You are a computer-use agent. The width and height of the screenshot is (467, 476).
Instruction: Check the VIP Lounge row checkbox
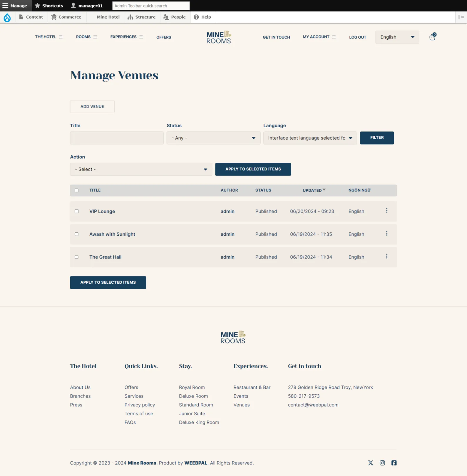pyautogui.click(x=77, y=211)
